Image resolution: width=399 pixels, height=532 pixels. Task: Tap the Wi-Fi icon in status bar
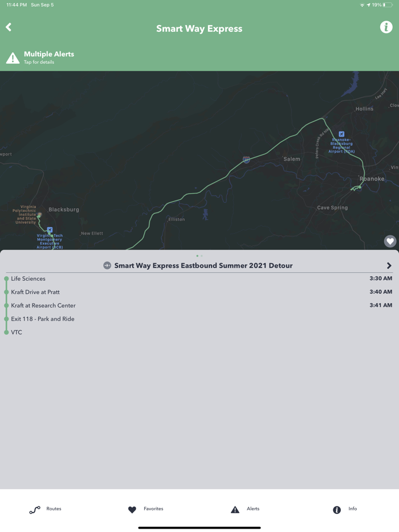(x=362, y=5)
